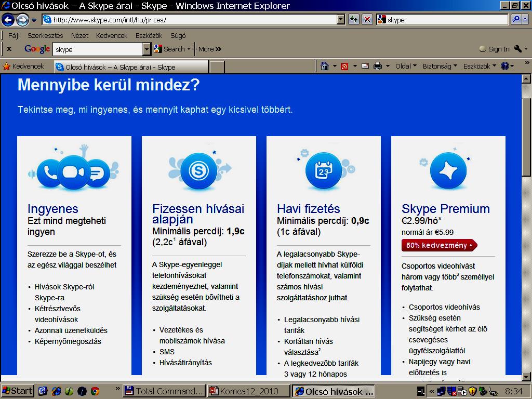Click Fizessen hívásai alapján heading
This screenshot has height=399, width=532.
pos(198,214)
